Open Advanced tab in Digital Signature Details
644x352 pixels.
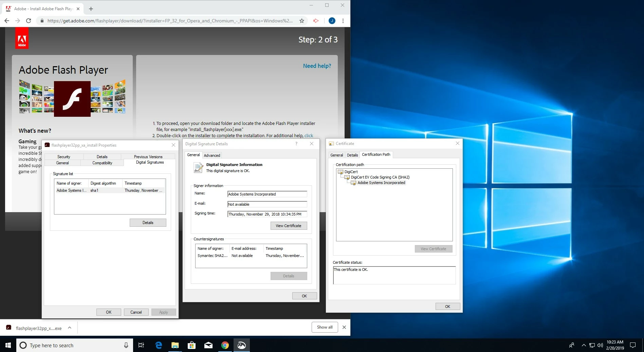pos(212,155)
